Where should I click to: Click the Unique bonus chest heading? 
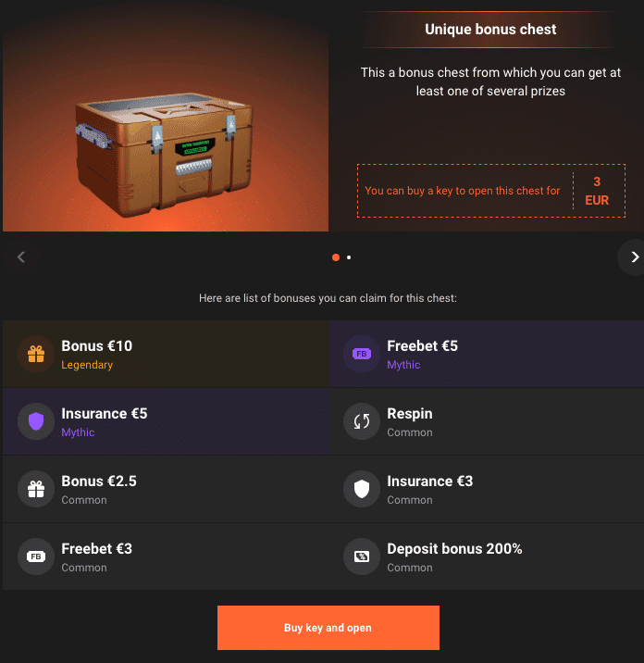click(490, 30)
